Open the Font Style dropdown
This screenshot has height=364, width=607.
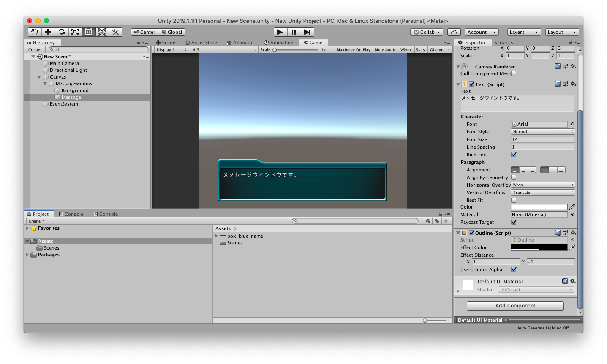click(542, 131)
